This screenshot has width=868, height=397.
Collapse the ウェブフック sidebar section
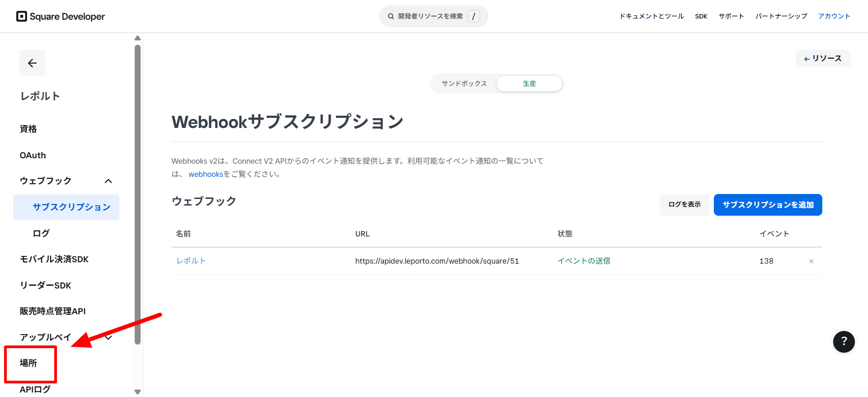click(108, 181)
